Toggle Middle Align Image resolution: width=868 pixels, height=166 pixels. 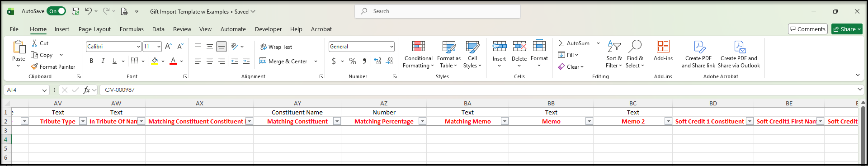(210, 47)
